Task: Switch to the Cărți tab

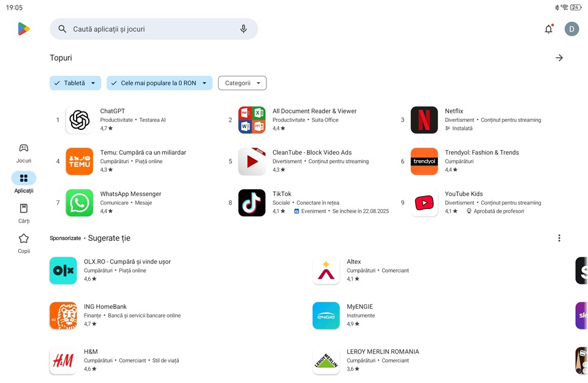Action: pos(24,213)
